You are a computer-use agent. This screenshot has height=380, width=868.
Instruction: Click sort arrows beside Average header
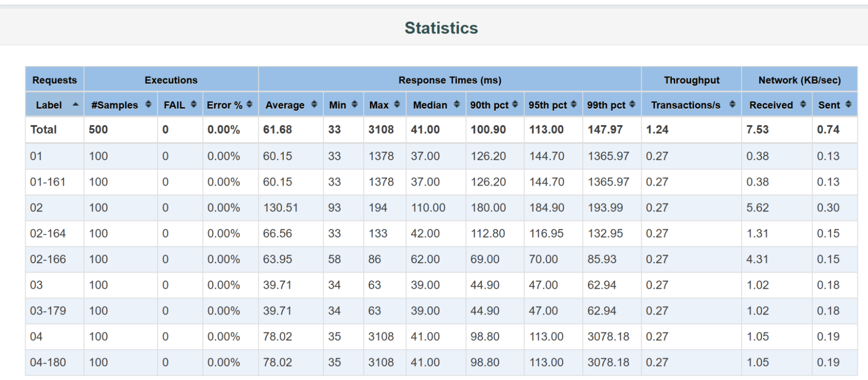[x=314, y=104]
